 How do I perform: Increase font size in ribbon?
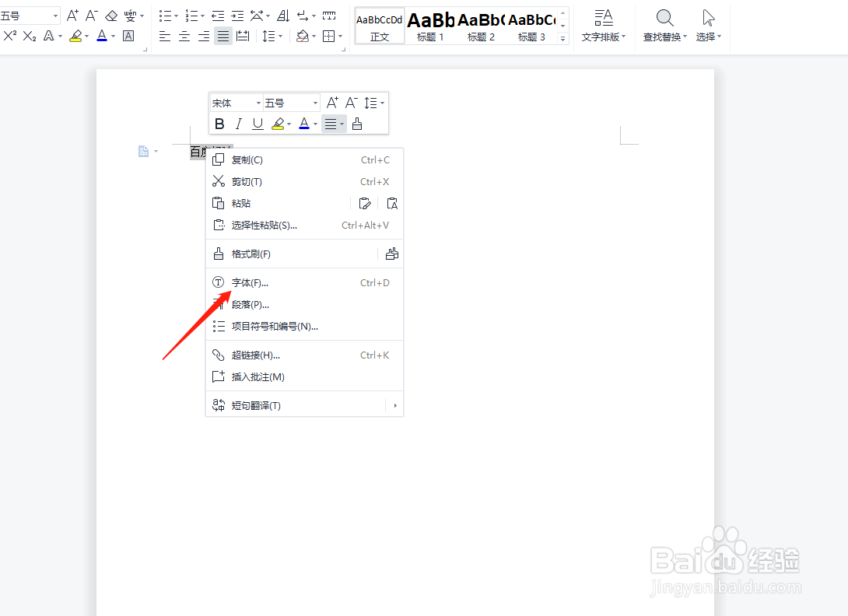click(x=72, y=16)
